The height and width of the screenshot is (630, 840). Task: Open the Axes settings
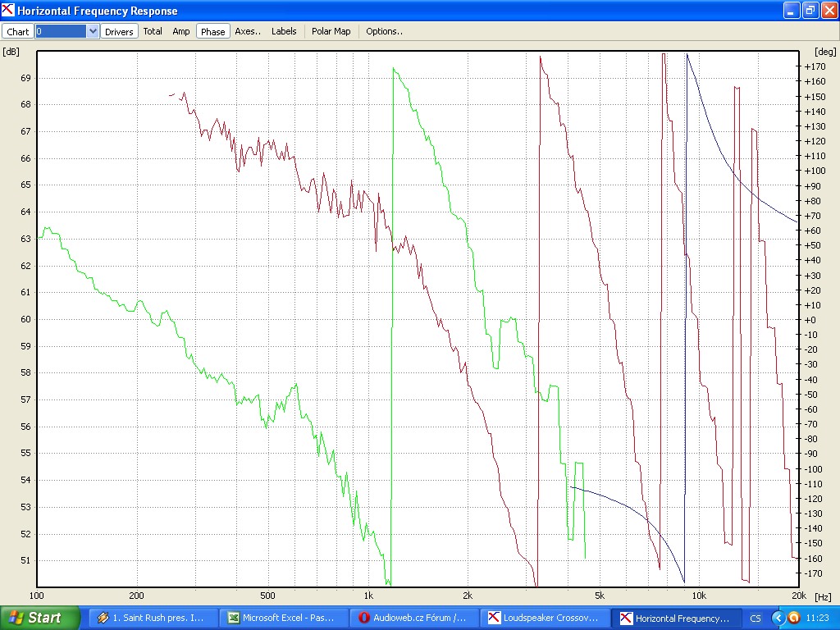click(248, 31)
